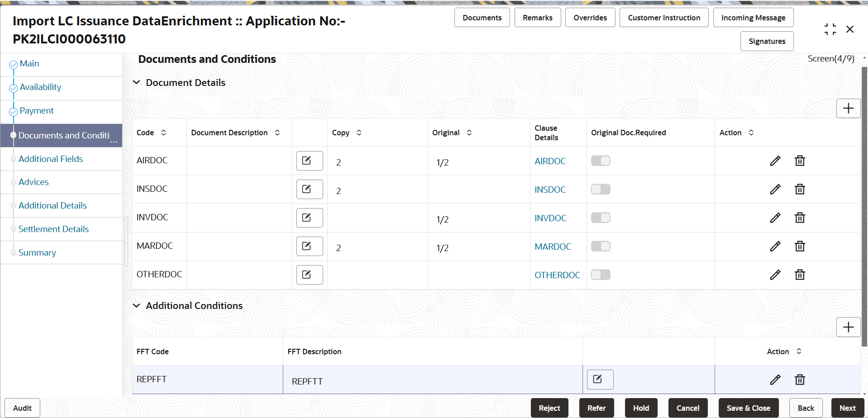Go to the Main step
The image size is (868, 418).
click(29, 64)
